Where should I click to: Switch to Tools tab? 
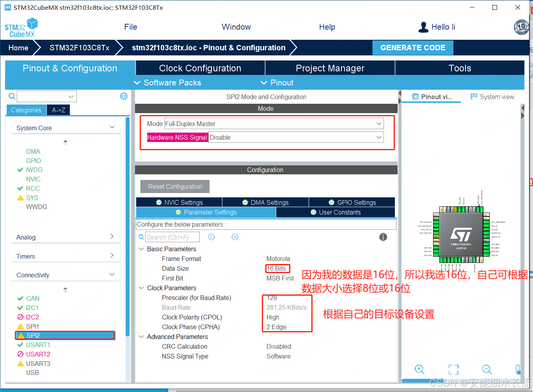460,68
